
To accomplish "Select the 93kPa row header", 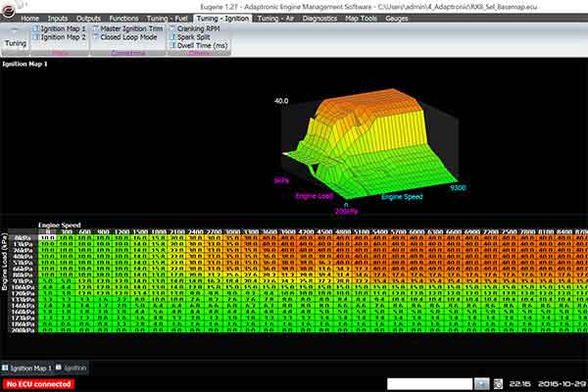I will click(x=24, y=281).
